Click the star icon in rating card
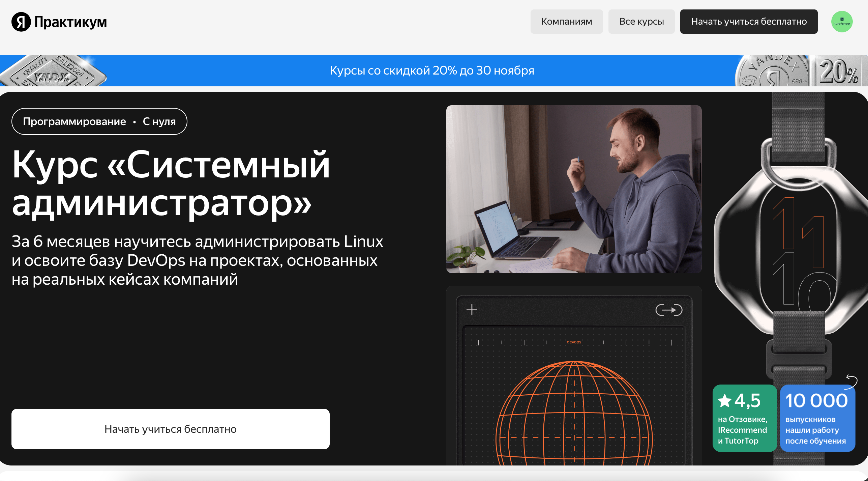This screenshot has width=868, height=481. pyautogui.click(x=725, y=401)
